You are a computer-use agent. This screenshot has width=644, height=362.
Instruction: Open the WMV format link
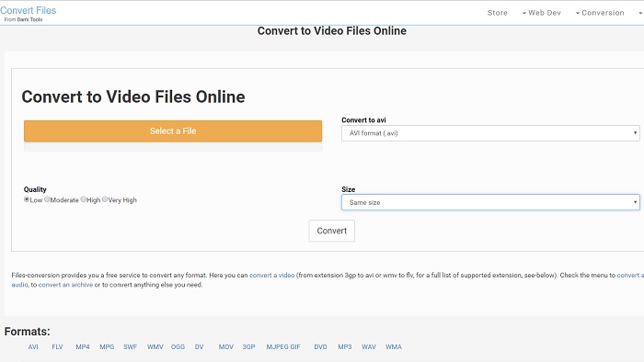(x=155, y=346)
